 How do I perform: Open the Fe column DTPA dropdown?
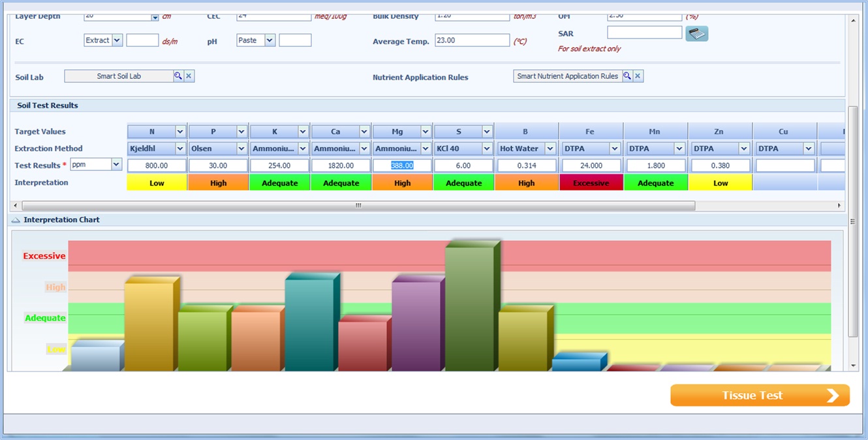[x=614, y=149]
